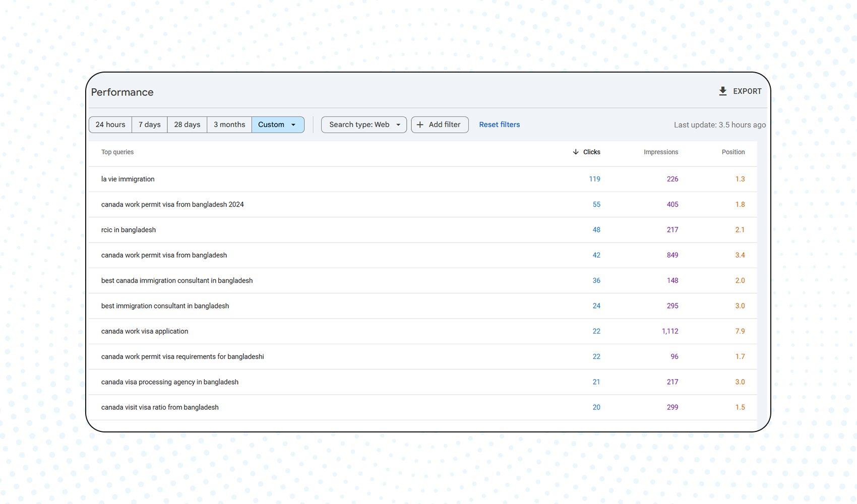Open the 3 months date range

pos(229,124)
